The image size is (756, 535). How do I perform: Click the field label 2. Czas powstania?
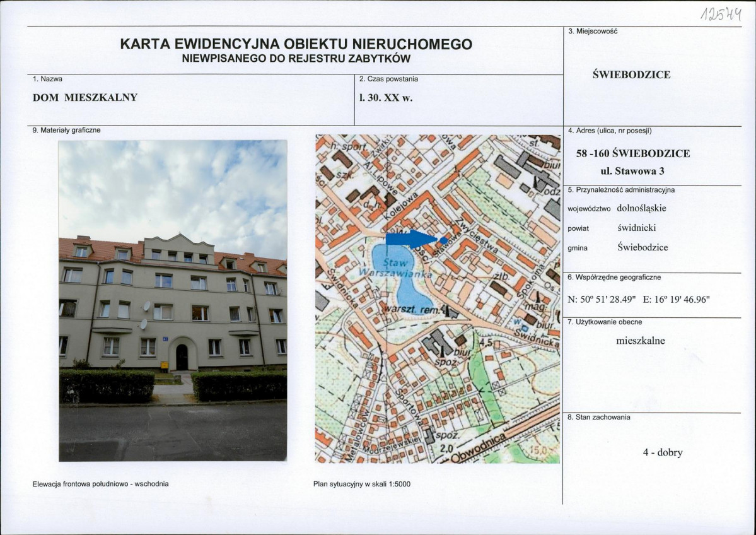pyautogui.click(x=388, y=79)
